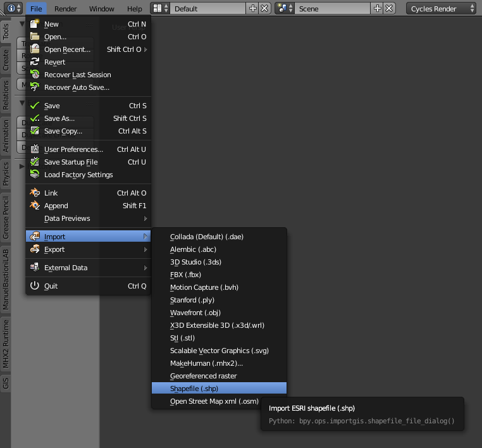Viewport: 482px width, 448px height.
Task: Import a Collada (.dae) file
Action: tap(219, 237)
